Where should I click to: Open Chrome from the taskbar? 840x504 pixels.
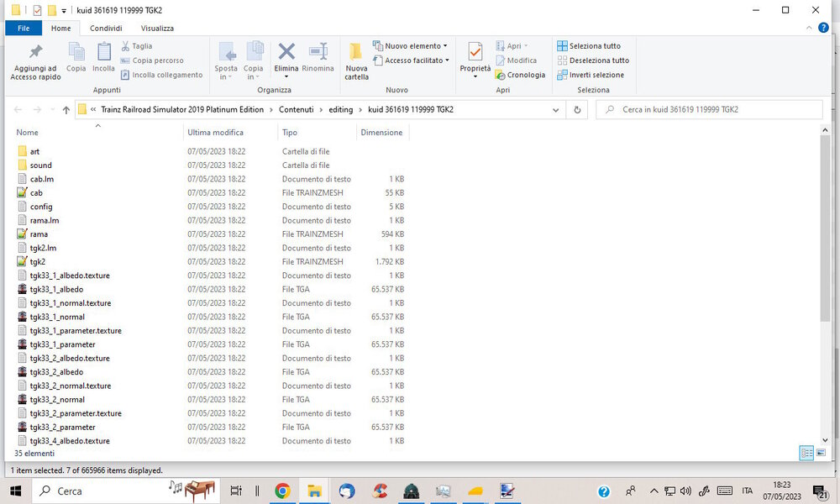tap(282, 491)
